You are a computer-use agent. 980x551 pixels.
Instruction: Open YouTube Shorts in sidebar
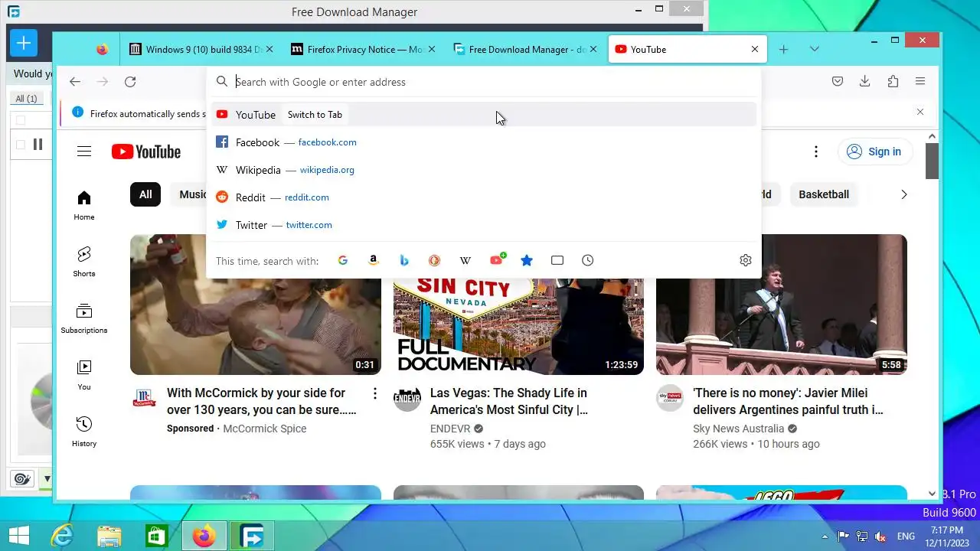click(x=84, y=262)
